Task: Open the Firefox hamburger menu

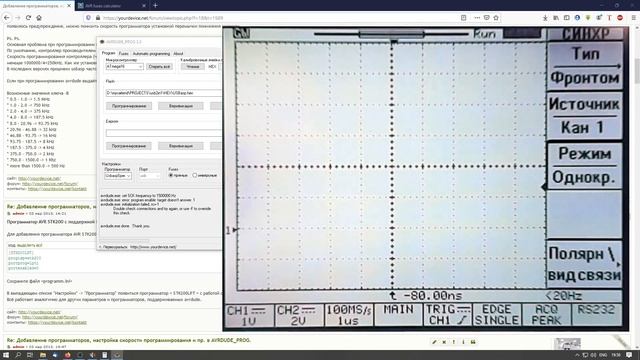Action: pos(633,18)
